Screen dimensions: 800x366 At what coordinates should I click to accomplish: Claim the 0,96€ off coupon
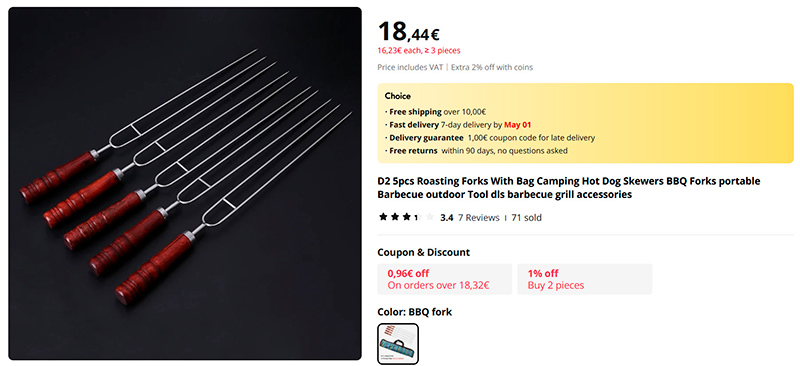point(444,279)
